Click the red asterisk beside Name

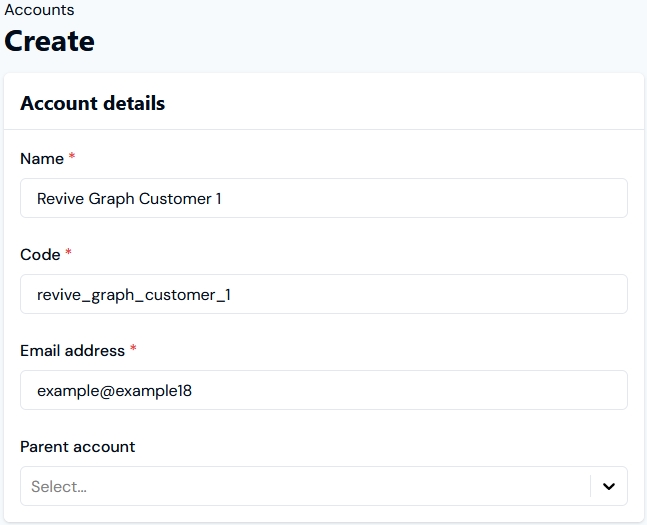click(72, 156)
